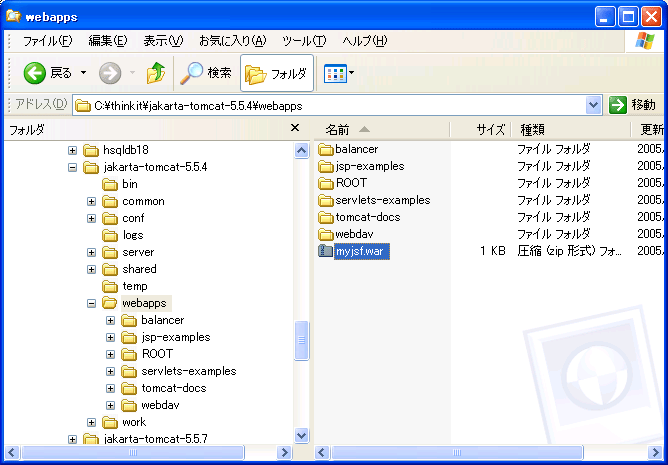Open the ファイル(F) menu
The width and height of the screenshot is (668, 465).
pyautogui.click(x=47, y=41)
